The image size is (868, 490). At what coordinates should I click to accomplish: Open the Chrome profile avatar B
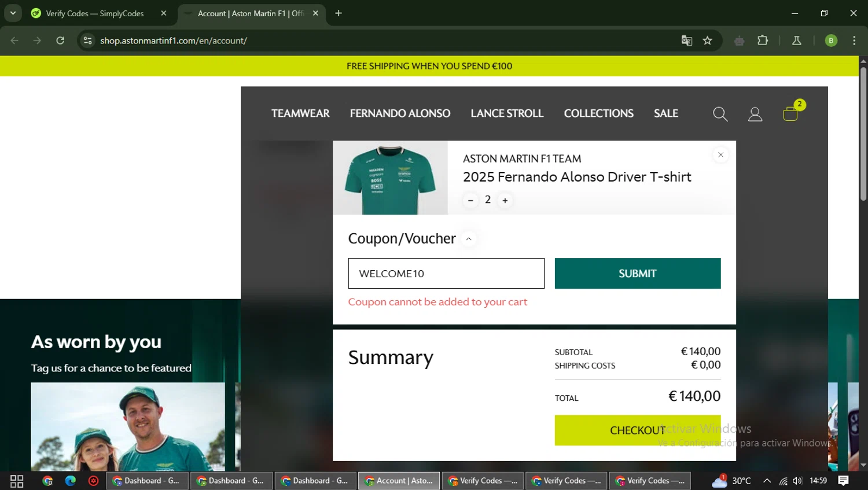[831, 40]
